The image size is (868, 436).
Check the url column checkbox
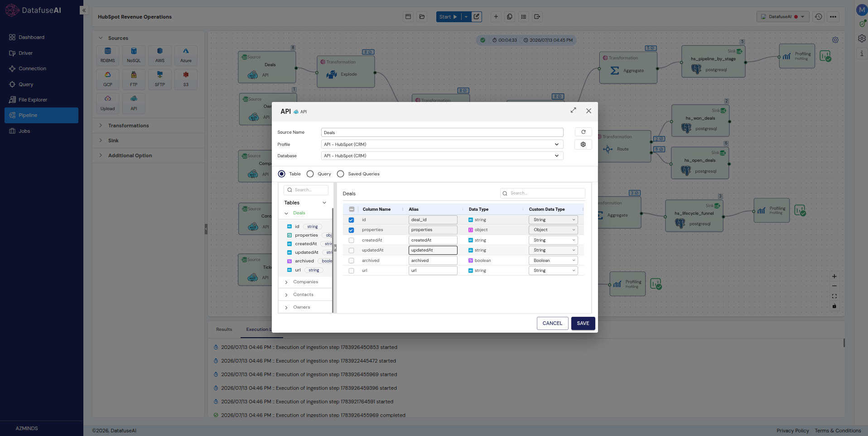pyautogui.click(x=351, y=271)
